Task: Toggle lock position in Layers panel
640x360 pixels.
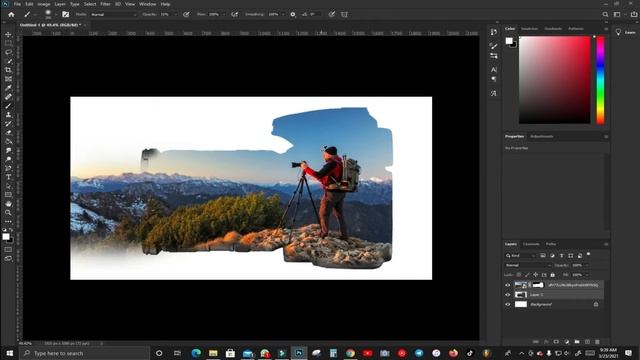Action: [x=536, y=275]
